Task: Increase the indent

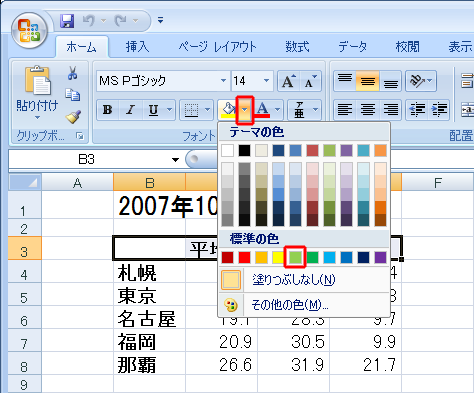Action: 439,110
